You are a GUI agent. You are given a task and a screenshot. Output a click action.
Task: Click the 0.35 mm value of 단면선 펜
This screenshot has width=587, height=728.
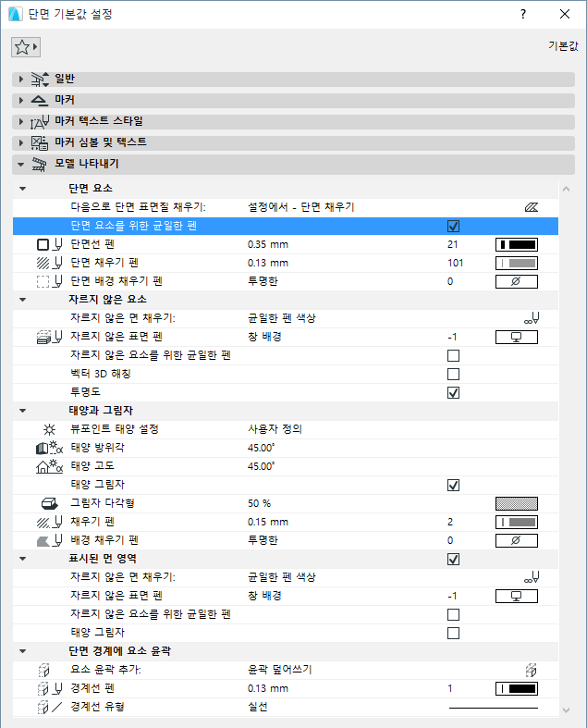click(x=268, y=244)
